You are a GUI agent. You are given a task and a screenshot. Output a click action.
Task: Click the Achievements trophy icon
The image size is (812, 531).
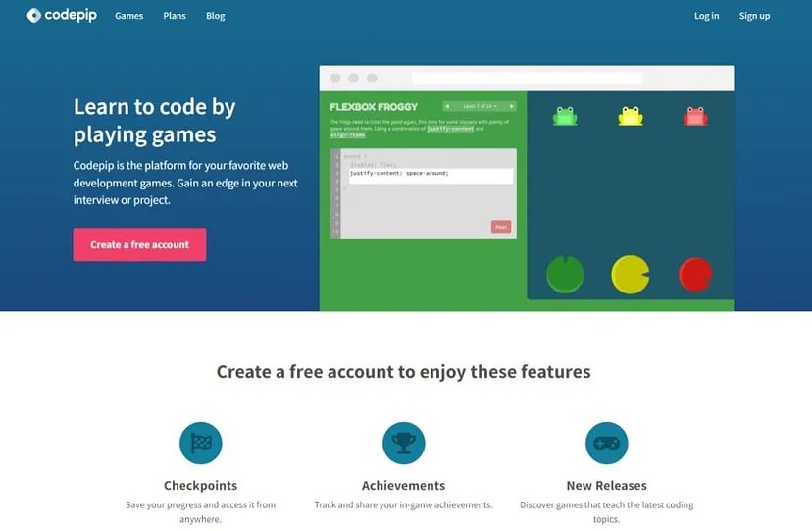(x=404, y=443)
